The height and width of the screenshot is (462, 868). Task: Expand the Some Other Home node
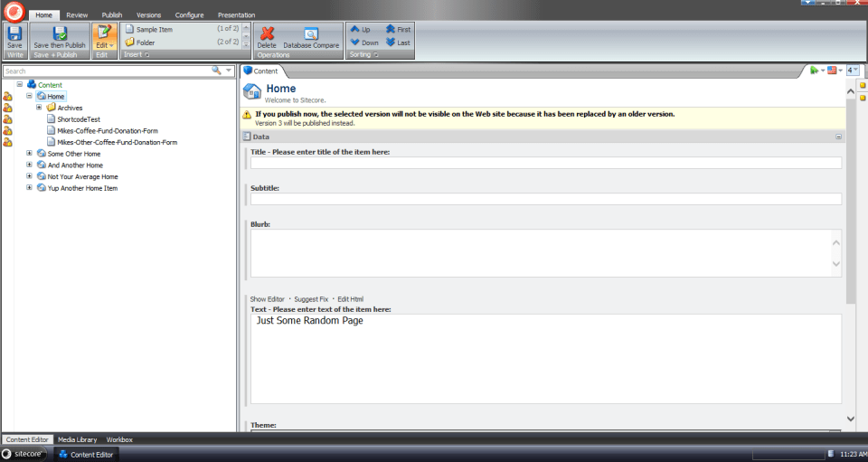[x=30, y=154]
